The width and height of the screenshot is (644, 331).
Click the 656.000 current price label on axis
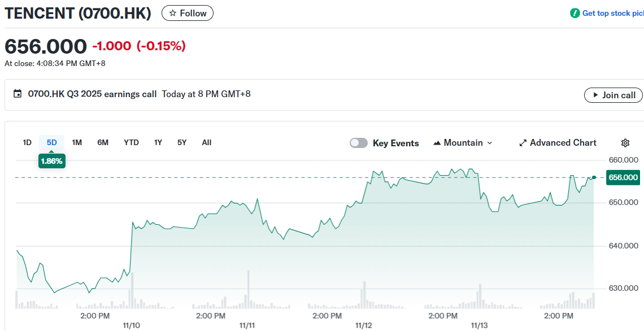pos(623,177)
